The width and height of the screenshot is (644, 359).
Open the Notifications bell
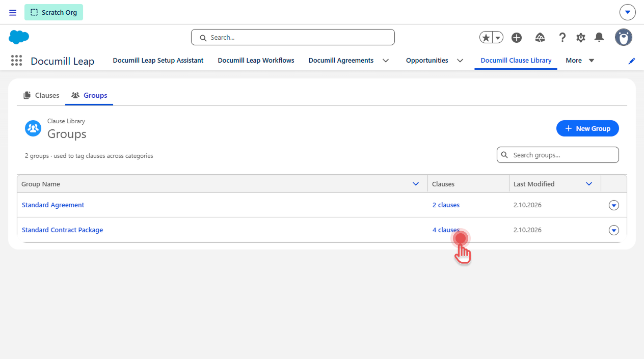click(x=600, y=37)
